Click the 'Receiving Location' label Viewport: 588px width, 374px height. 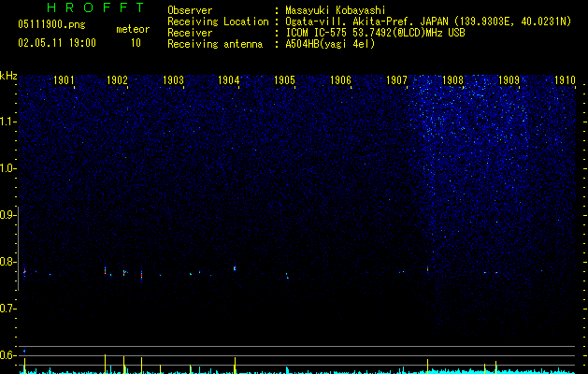[218, 22]
